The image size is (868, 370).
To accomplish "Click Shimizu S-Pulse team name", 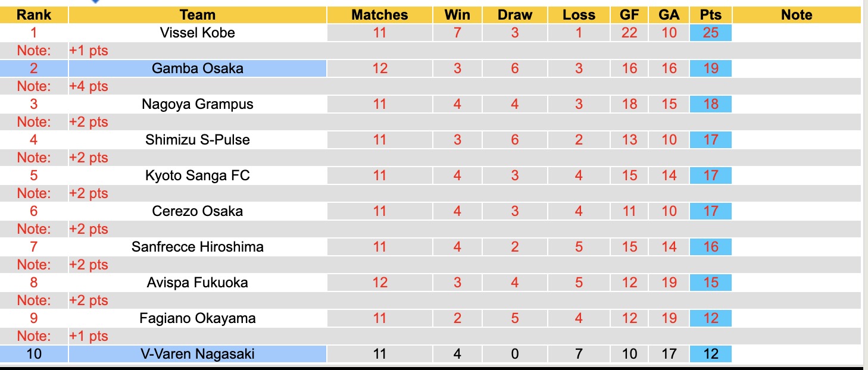I will 198,140.
